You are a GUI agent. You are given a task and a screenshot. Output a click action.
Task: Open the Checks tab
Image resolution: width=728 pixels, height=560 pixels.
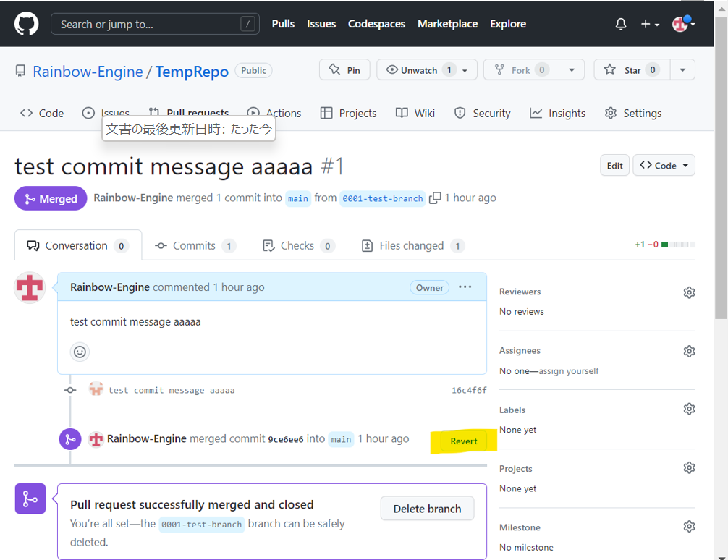coord(299,246)
